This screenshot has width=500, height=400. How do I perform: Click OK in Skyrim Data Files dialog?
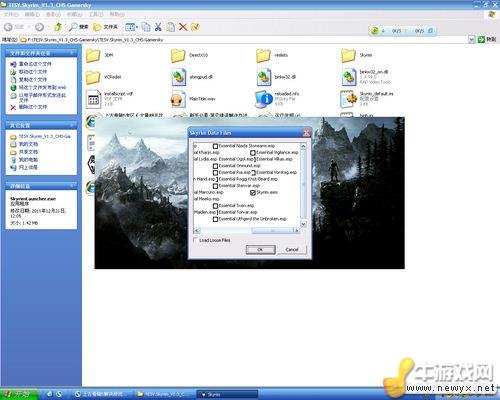click(261, 249)
